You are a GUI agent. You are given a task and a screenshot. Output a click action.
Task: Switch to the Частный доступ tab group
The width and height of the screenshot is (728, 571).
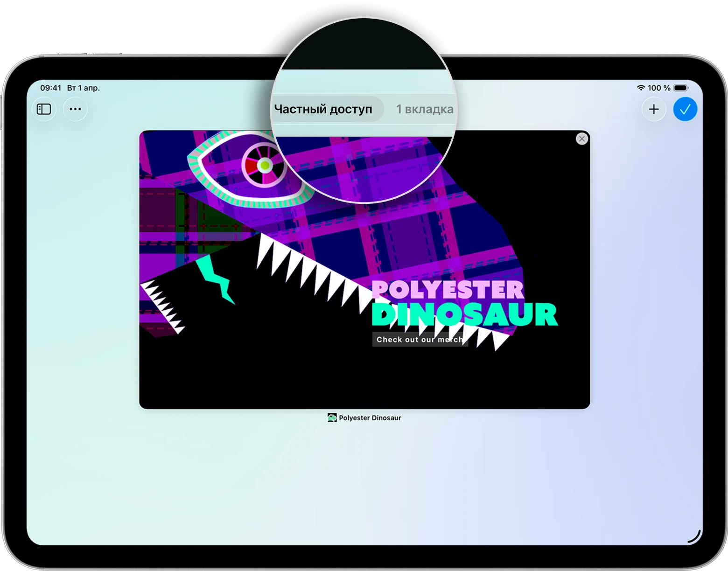[x=323, y=109]
